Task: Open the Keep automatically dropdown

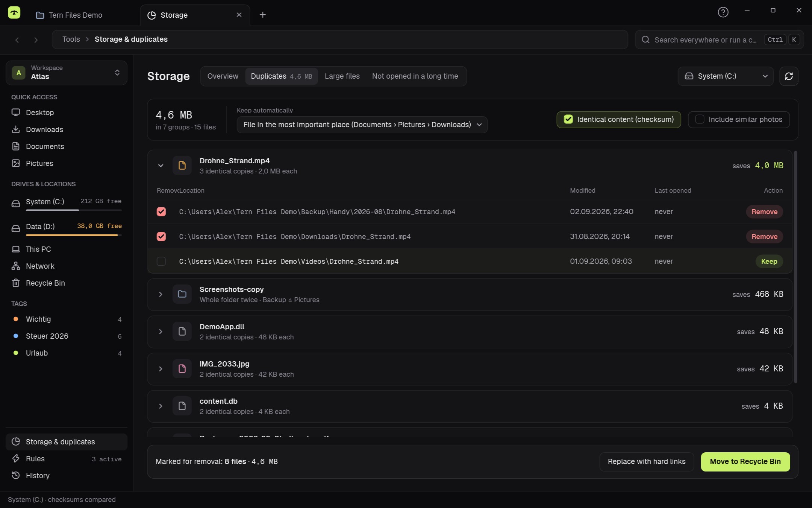Action: [362, 125]
